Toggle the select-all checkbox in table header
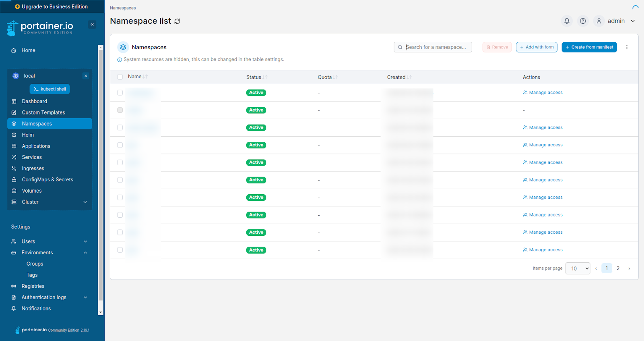Image resolution: width=644 pixels, height=341 pixels. pos(120,77)
